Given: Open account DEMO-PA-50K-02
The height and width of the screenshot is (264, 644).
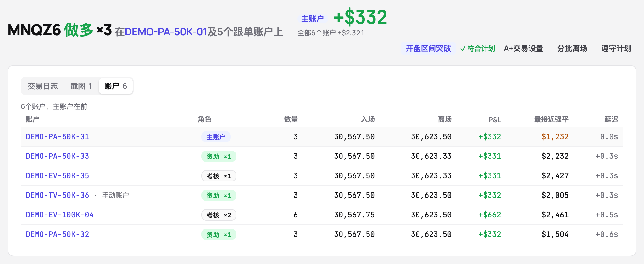Looking at the screenshot, I should pos(58,234).
